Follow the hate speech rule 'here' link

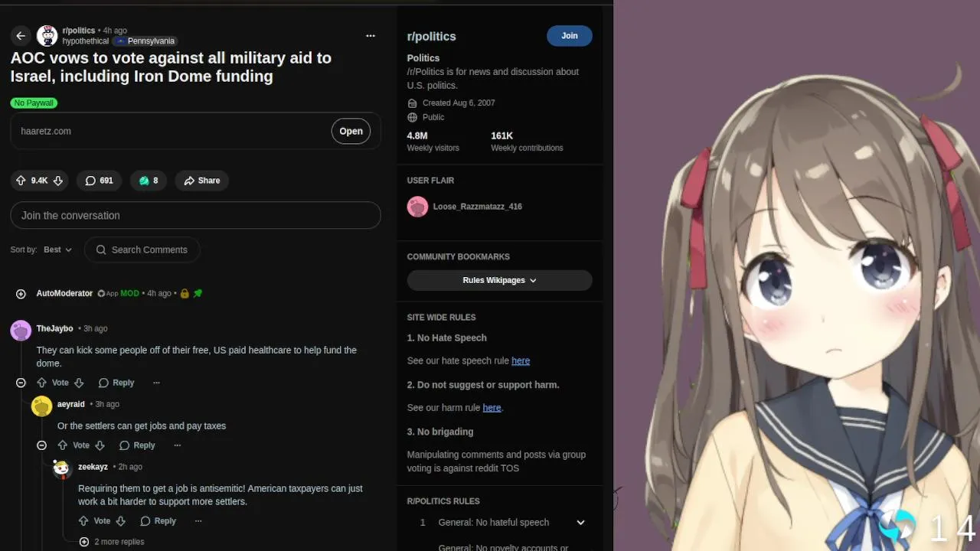tap(521, 360)
